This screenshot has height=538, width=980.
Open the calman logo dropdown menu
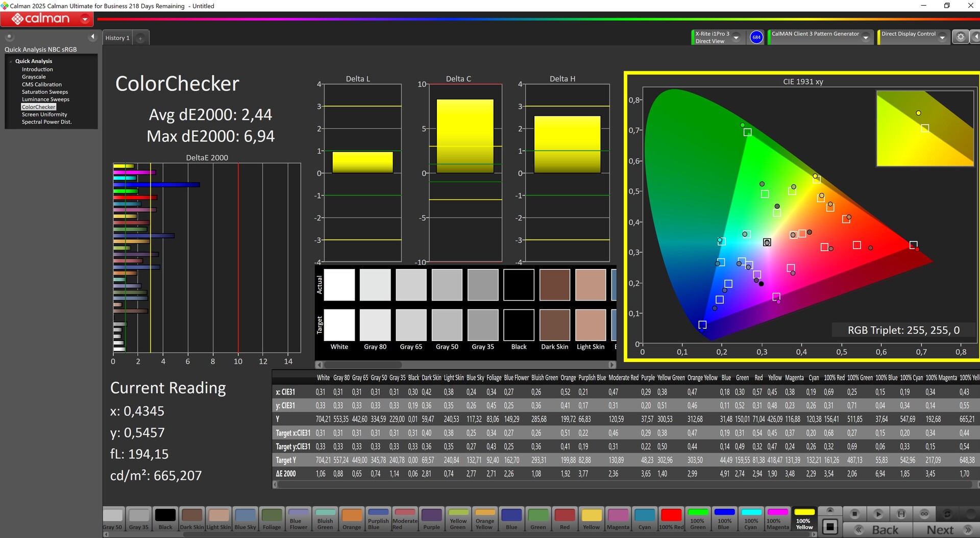coord(85,19)
